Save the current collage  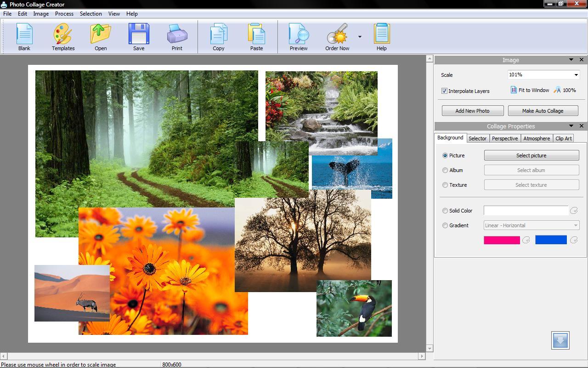click(138, 37)
